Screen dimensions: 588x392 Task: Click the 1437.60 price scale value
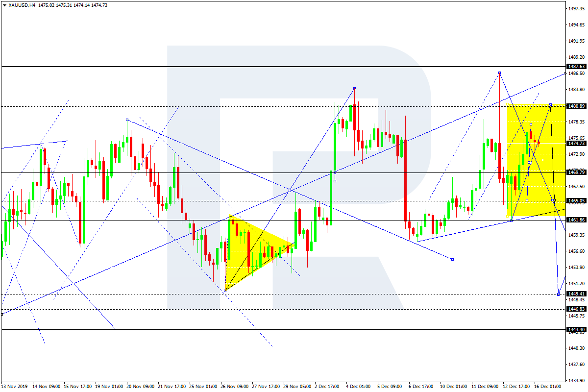[576, 365]
